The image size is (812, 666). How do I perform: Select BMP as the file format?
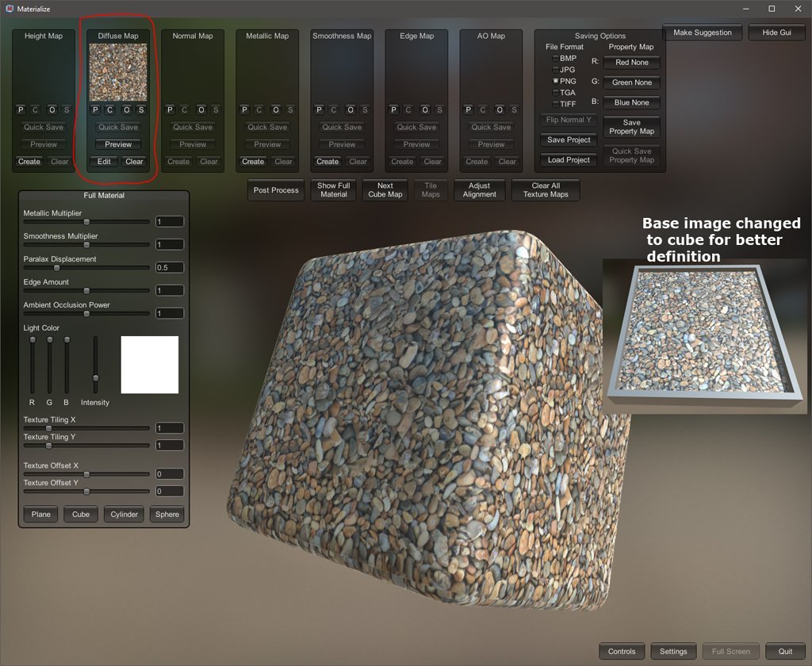click(x=556, y=59)
